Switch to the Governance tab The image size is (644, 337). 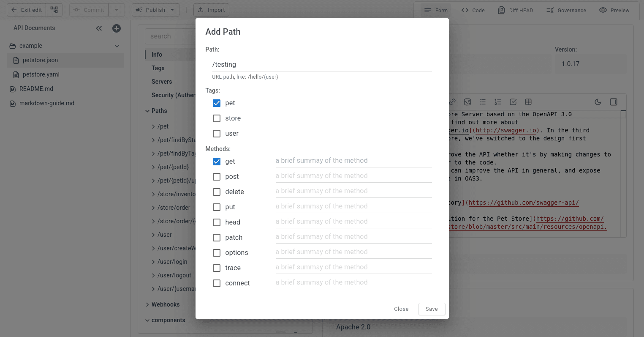coord(566,10)
